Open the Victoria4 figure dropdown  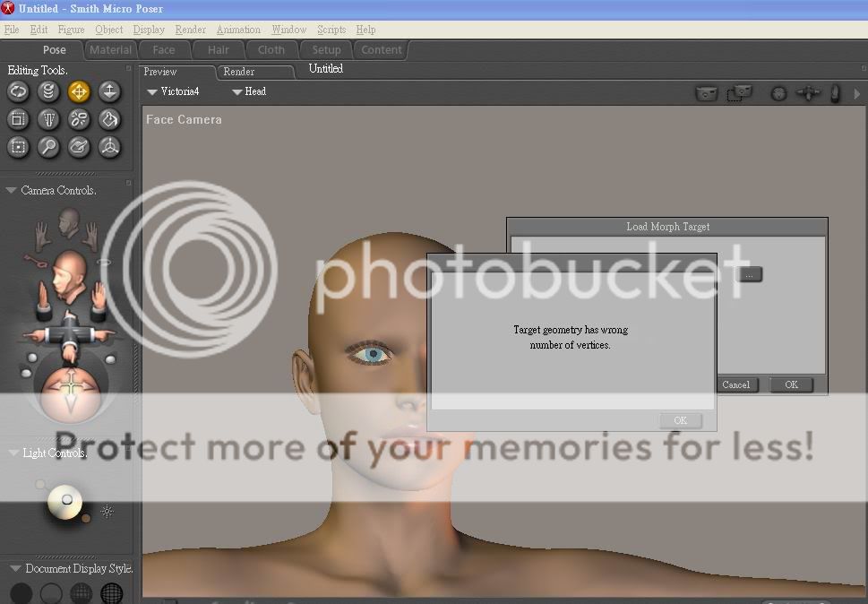172,91
